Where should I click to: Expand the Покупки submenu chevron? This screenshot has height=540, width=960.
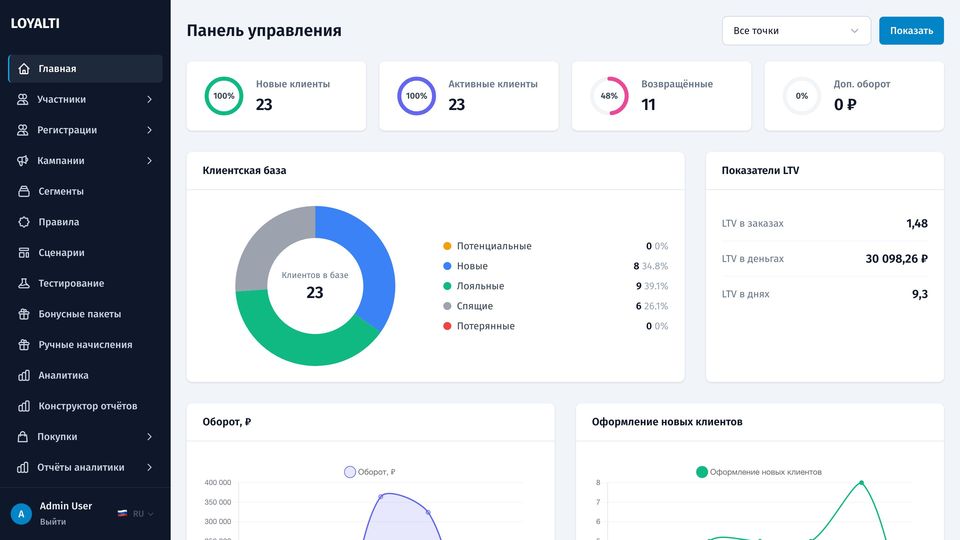click(x=149, y=437)
